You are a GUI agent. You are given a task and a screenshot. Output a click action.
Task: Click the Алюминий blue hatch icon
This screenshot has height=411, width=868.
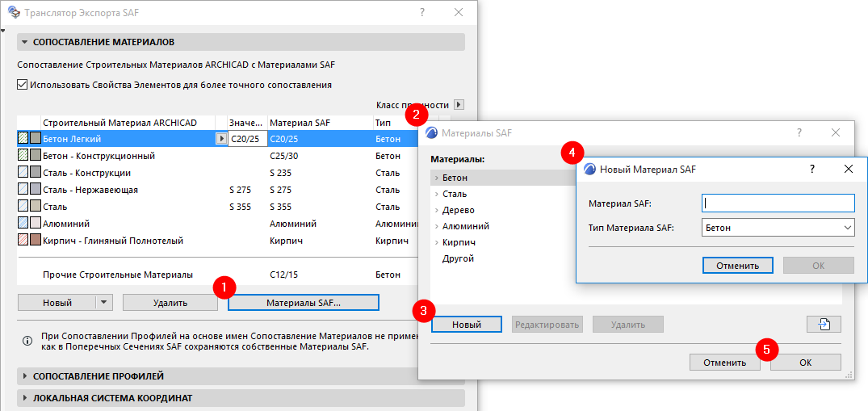[23, 224]
